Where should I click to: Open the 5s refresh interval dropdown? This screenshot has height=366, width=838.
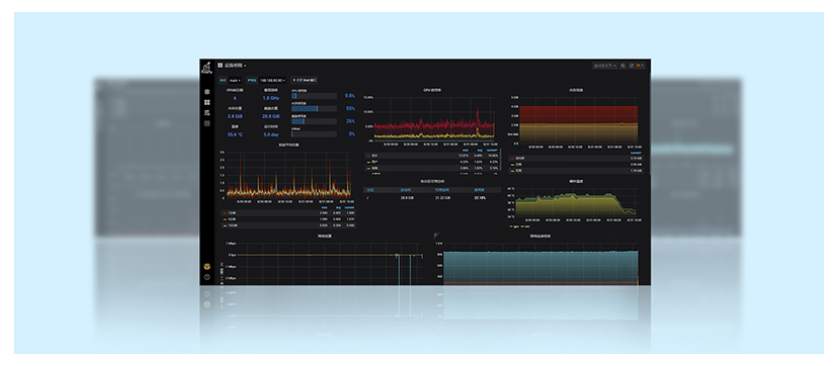point(640,65)
